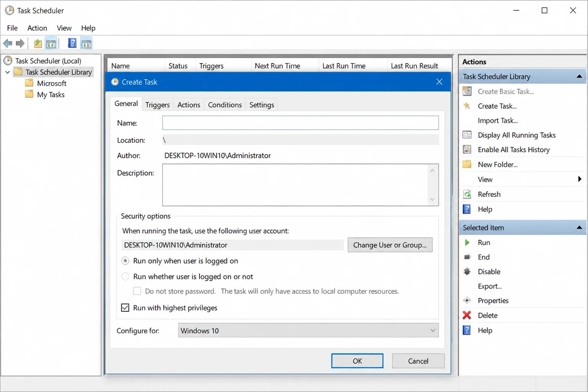The image size is (588, 392).
Task: Open the Action menu
Action: tap(37, 28)
